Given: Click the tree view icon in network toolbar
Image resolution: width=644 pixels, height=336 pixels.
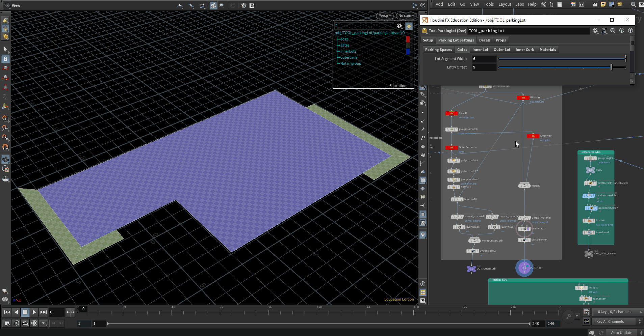Looking at the screenshot, I should coord(551,4).
